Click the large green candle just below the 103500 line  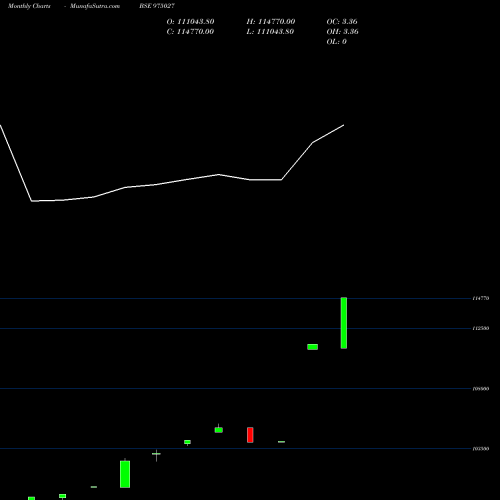coord(125,474)
